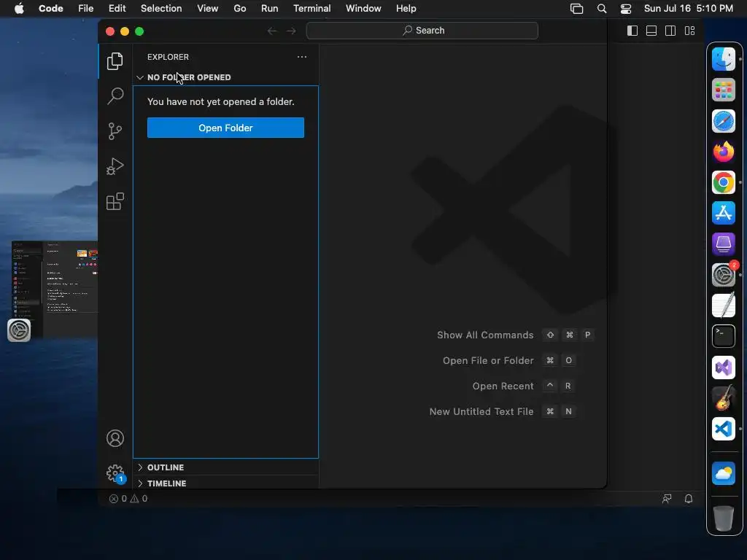This screenshot has width=747, height=560.
Task: Open the Manage gear icon
Action: 115,473
